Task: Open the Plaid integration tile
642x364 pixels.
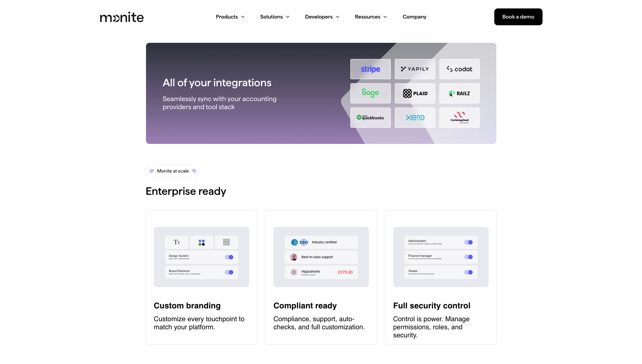Action: [415, 93]
